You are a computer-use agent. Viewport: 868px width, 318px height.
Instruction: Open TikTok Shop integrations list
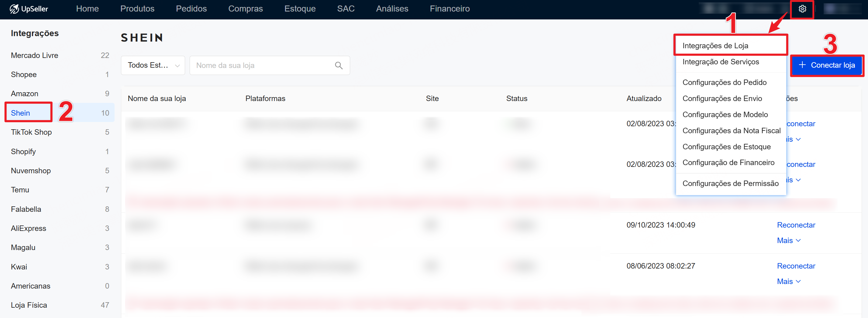click(31, 132)
